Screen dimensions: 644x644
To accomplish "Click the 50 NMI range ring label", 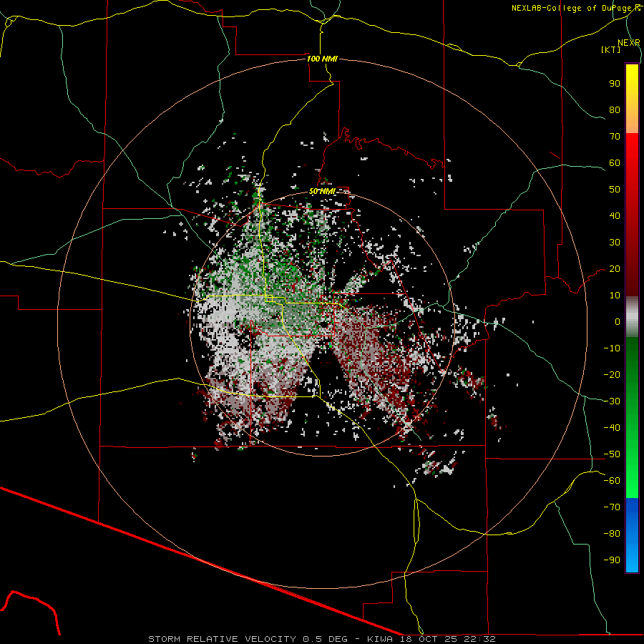I will point(322,191).
